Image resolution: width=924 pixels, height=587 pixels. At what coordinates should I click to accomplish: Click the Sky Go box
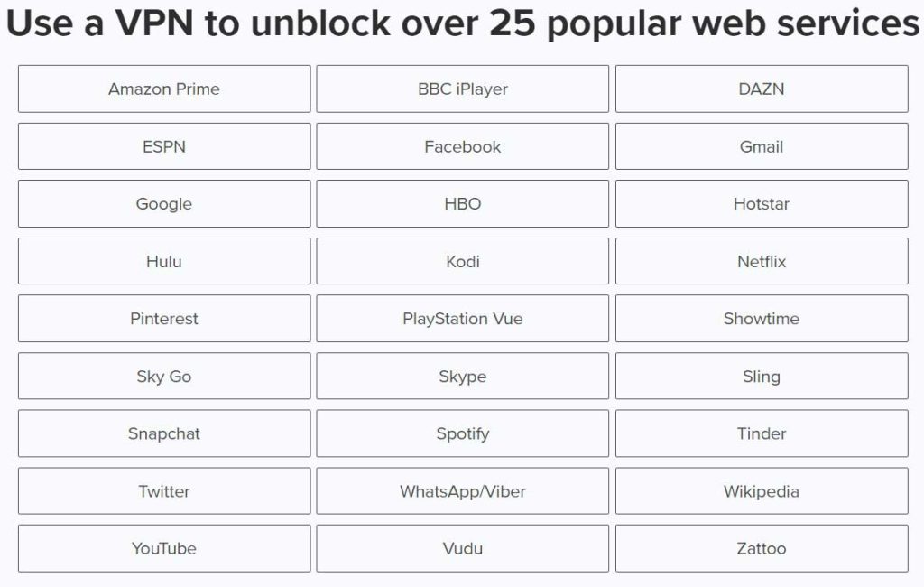pos(164,377)
